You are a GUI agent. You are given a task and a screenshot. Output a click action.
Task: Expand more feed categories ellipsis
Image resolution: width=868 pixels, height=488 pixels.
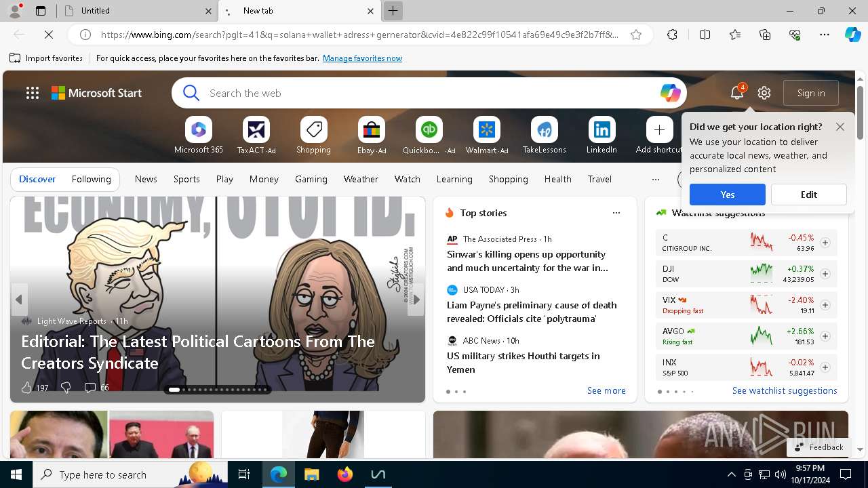655,180
